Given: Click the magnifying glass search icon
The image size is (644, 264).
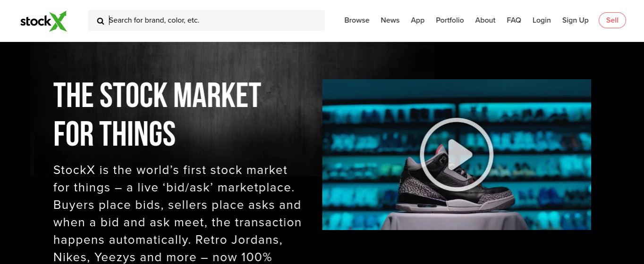Looking at the screenshot, I should [x=100, y=21].
